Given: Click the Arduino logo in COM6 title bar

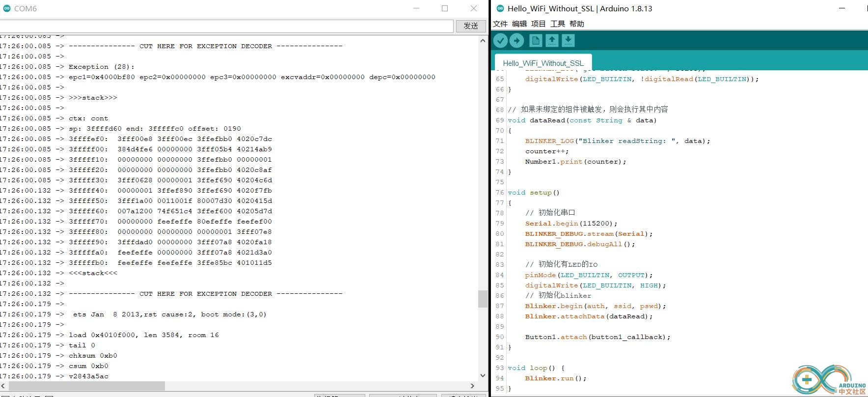Looking at the screenshot, I should click(6, 8).
